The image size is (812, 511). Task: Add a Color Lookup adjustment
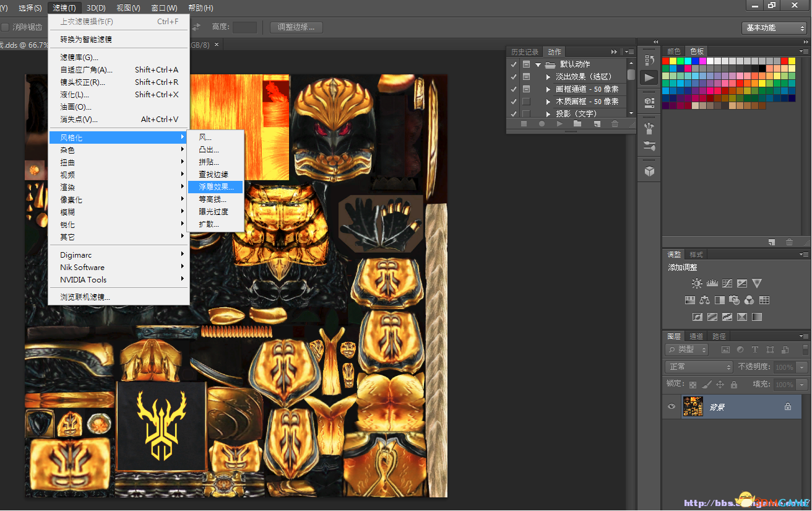764,300
